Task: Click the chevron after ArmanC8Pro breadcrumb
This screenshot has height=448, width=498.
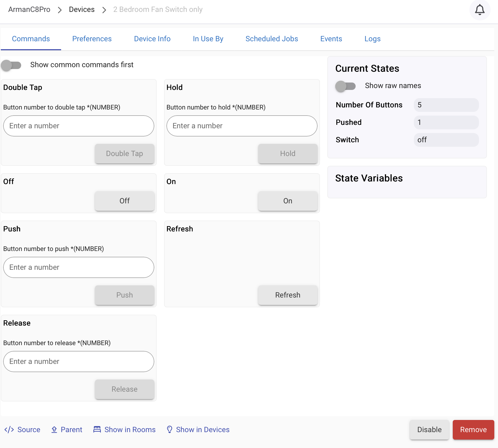Action: point(60,10)
